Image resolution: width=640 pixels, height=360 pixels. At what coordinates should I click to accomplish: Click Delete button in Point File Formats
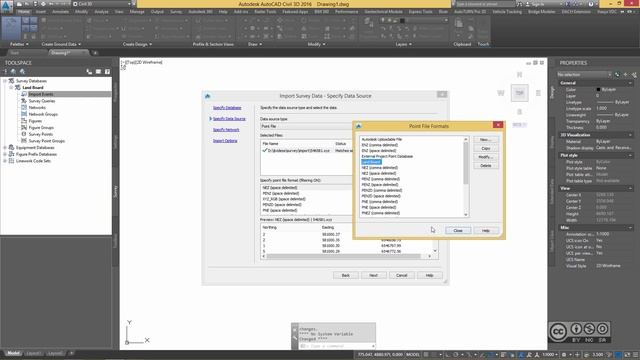coord(486,165)
